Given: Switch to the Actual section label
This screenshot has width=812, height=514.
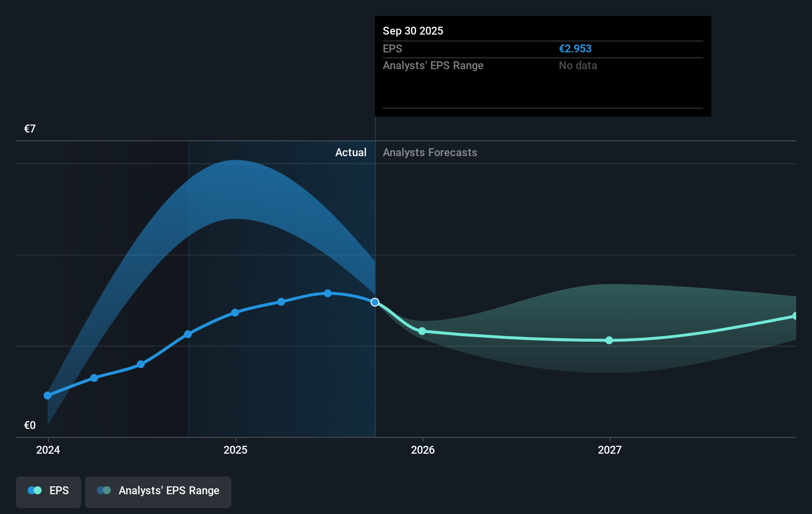Looking at the screenshot, I should tap(351, 152).
